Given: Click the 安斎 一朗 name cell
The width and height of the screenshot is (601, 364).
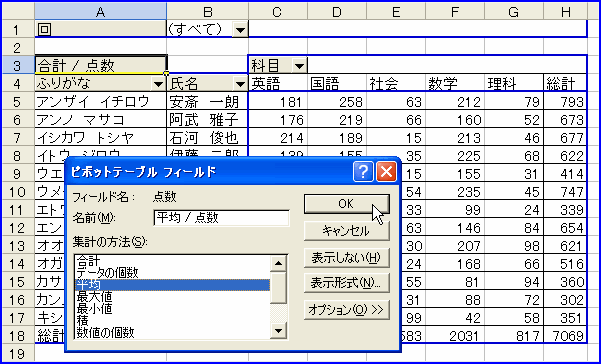Looking at the screenshot, I should point(207,102).
